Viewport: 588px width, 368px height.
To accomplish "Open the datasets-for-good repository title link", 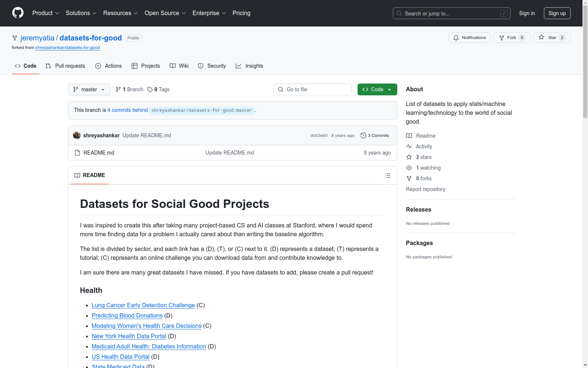I will click(x=91, y=38).
